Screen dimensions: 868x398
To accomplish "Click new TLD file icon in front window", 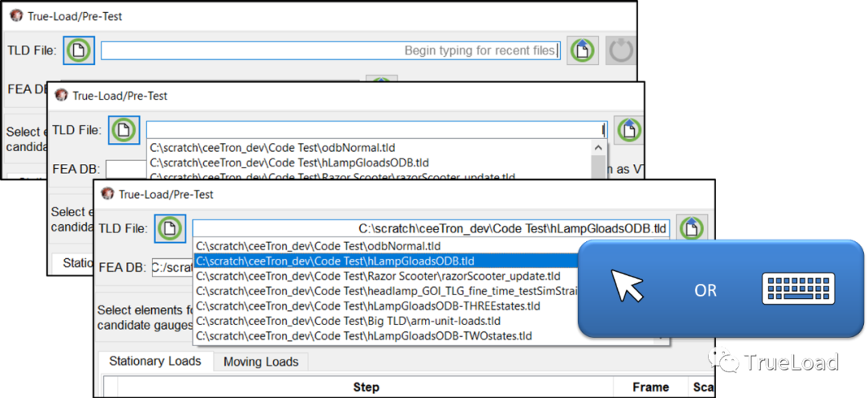I will pos(170,228).
